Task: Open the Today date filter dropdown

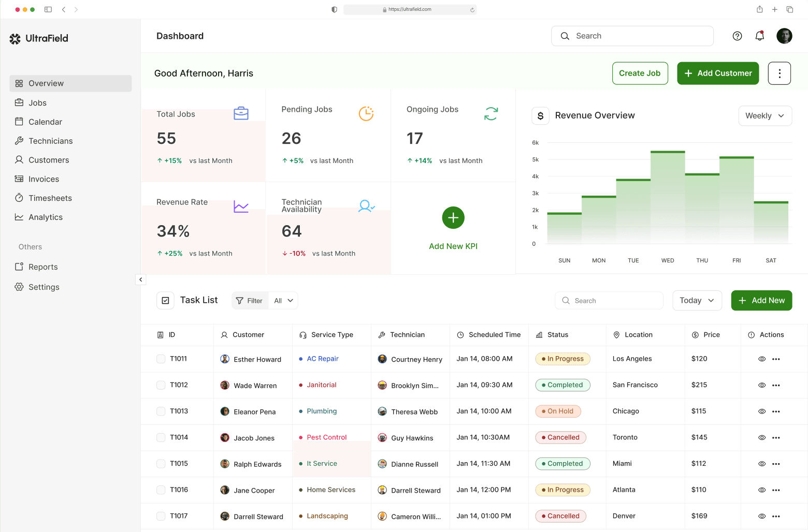Action: pyautogui.click(x=697, y=300)
